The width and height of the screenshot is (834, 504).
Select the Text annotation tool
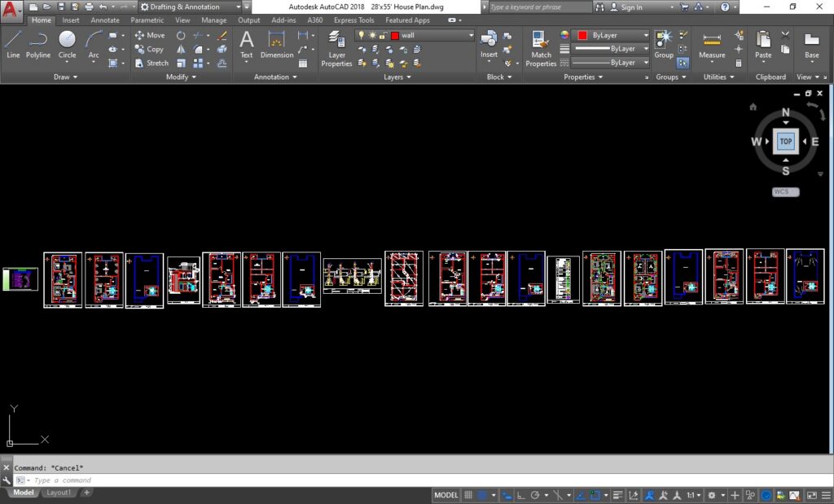point(246,46)
